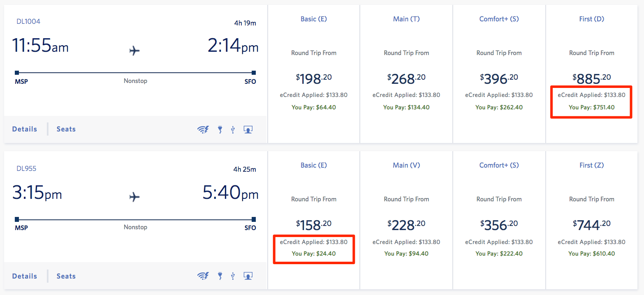Screen dimensions: 644x295
Task: Click the Wi-Fi icon on flight DL955
Action: coord(203,276)
